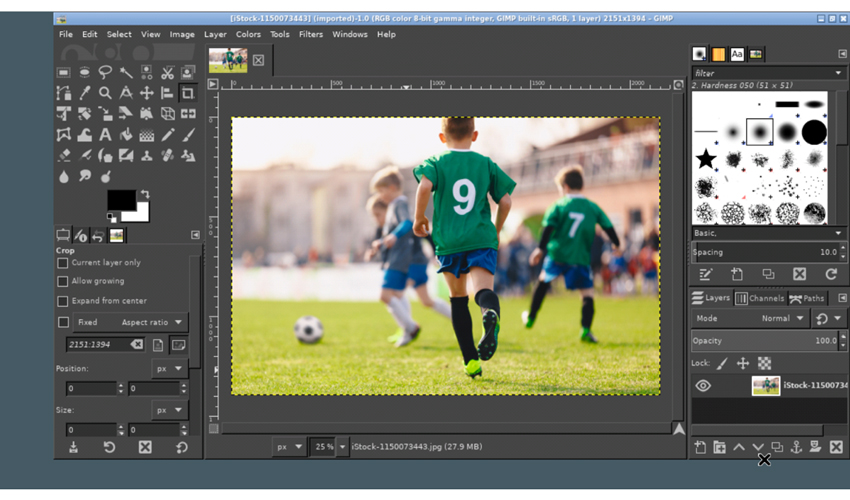Check the Expand from center option

(63, 301)
